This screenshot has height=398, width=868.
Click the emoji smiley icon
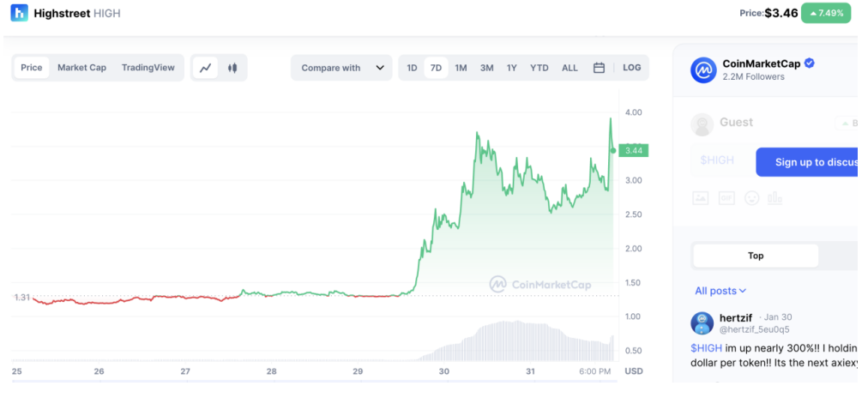tap(751, 197)
